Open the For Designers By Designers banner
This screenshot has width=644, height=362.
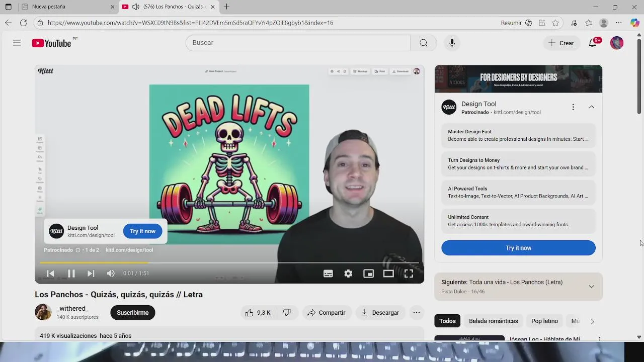coord(518,79)
